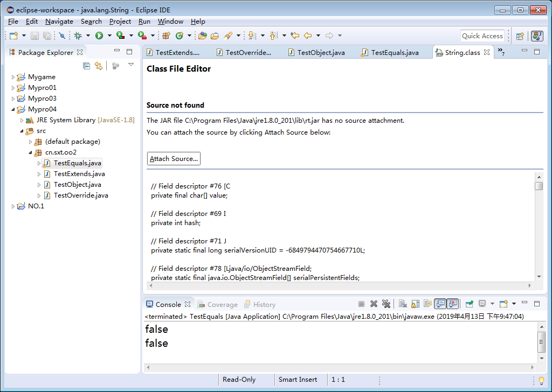Click the Open Task folder icon
The height and width of the screenshot is (392, 552).
pos(215,36)
